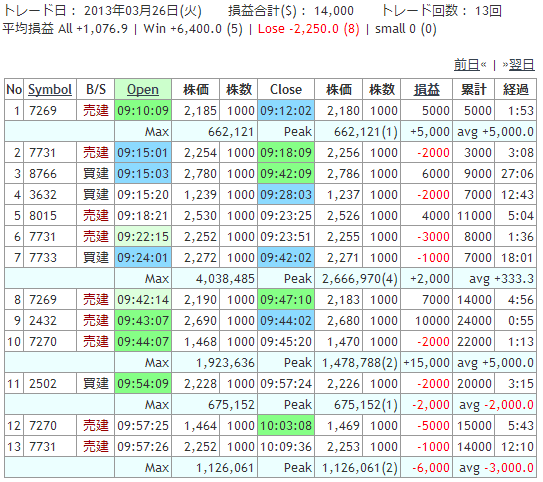Viewport: 543px width, 482px height.
Task: Open the previous day link 前日
Action: click(466, 65)
